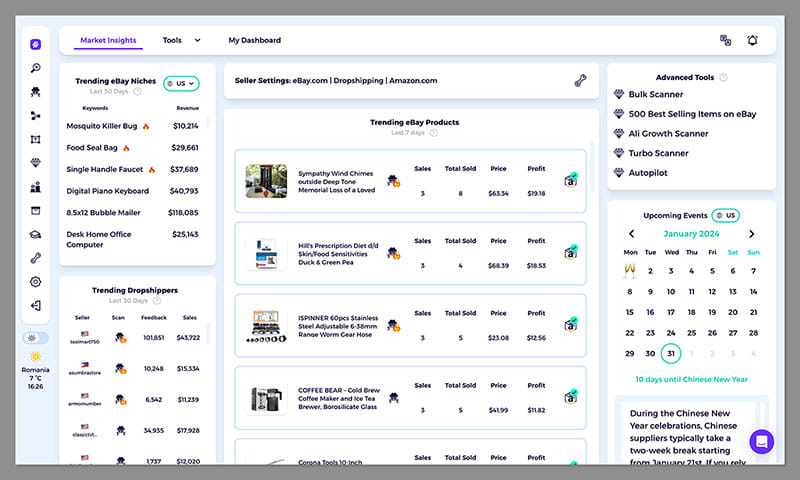Open COFFEE BEAR cold brew product thumbnail
This screenshot has width=800, height=480.
pyautogui.click(x=266, y=398)
